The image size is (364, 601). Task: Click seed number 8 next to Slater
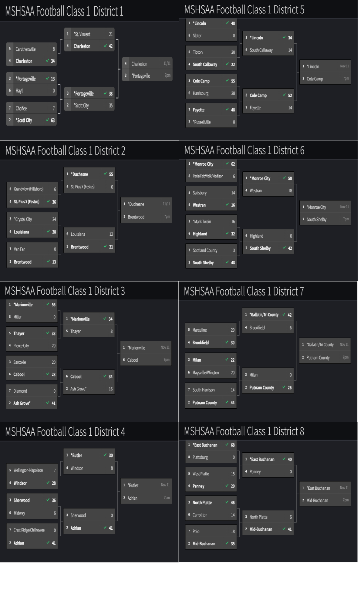tap(189, 35)
